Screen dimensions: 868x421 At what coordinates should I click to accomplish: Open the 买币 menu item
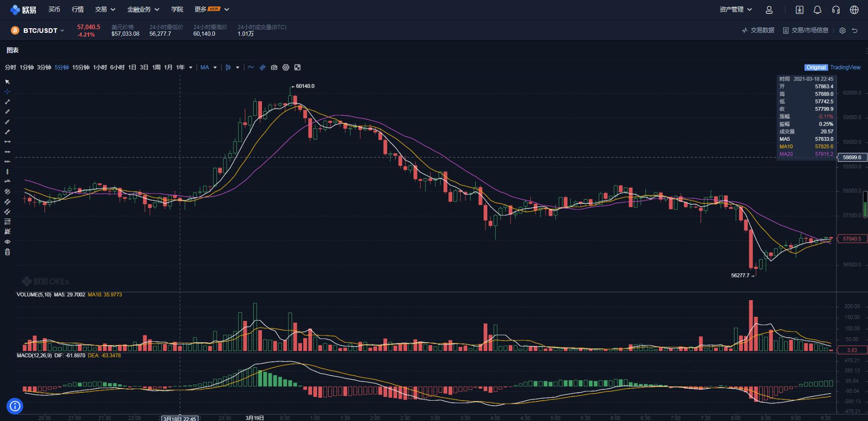point(54,10)
